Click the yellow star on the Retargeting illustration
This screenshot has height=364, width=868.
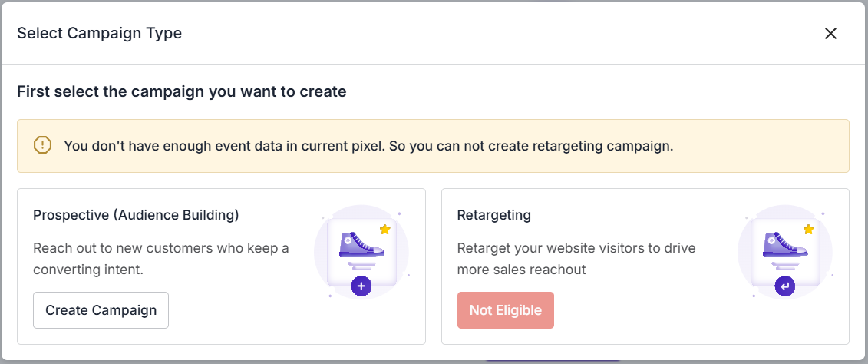[x=808, y=229]
